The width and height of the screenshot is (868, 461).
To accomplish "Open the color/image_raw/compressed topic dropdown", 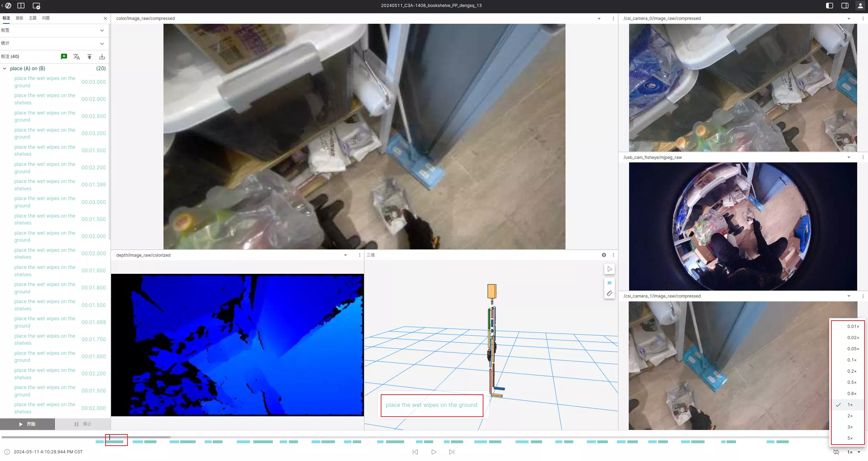I will point(599,19).
